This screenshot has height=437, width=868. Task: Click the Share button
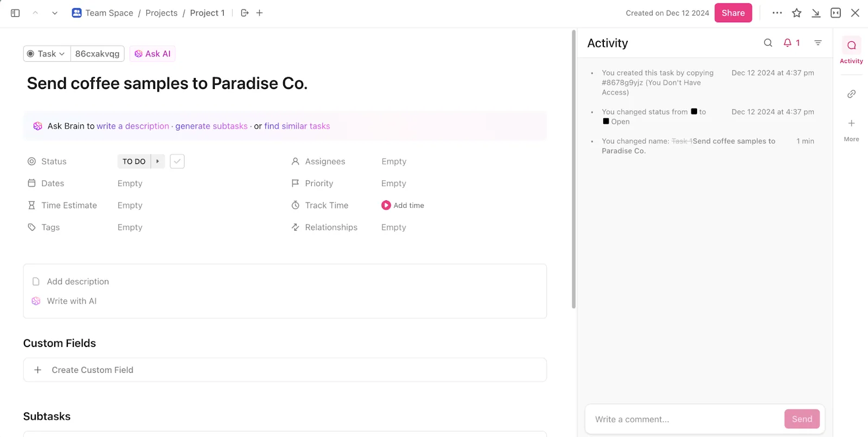click(733, 13)
